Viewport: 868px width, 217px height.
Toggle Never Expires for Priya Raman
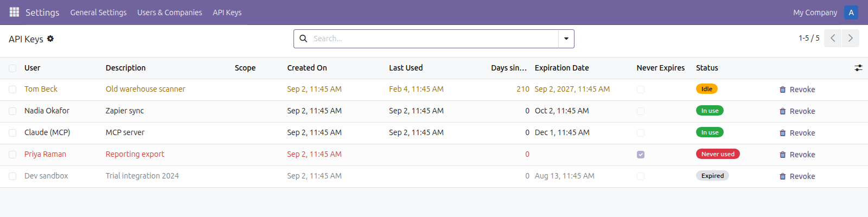click(641, 155)
